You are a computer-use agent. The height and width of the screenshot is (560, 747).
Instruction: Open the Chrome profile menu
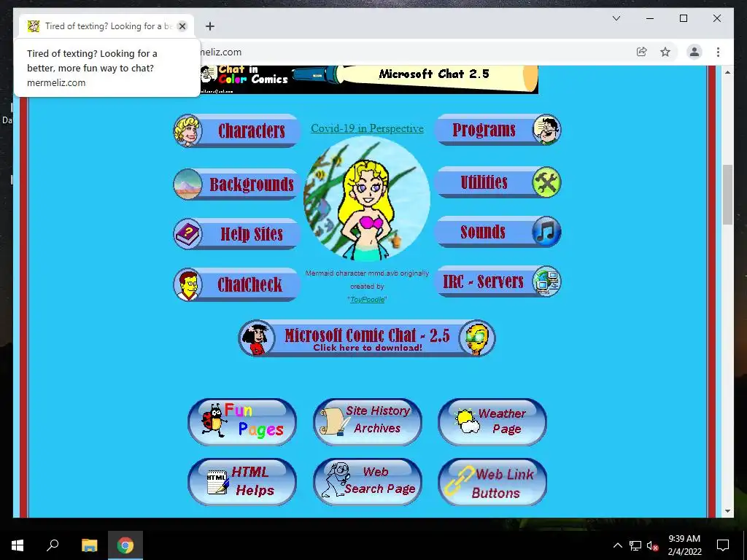click(694, 52)
